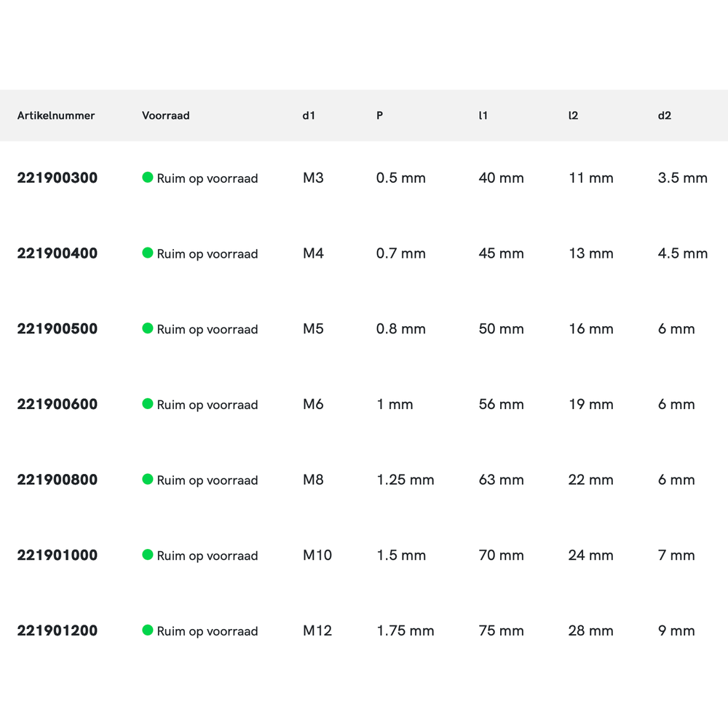Click the green stock dot in M8 row
The image size is (728, 728).
tap(147, 479)
